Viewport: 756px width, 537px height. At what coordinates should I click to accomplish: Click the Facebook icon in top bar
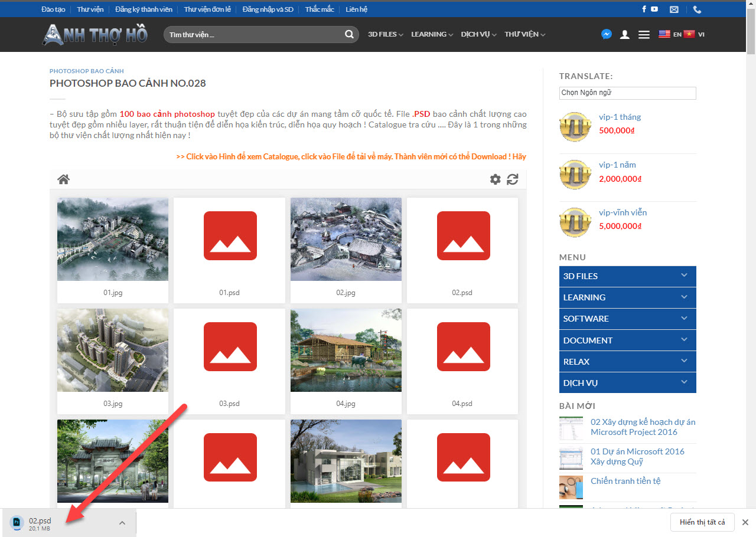click(644, 9)
